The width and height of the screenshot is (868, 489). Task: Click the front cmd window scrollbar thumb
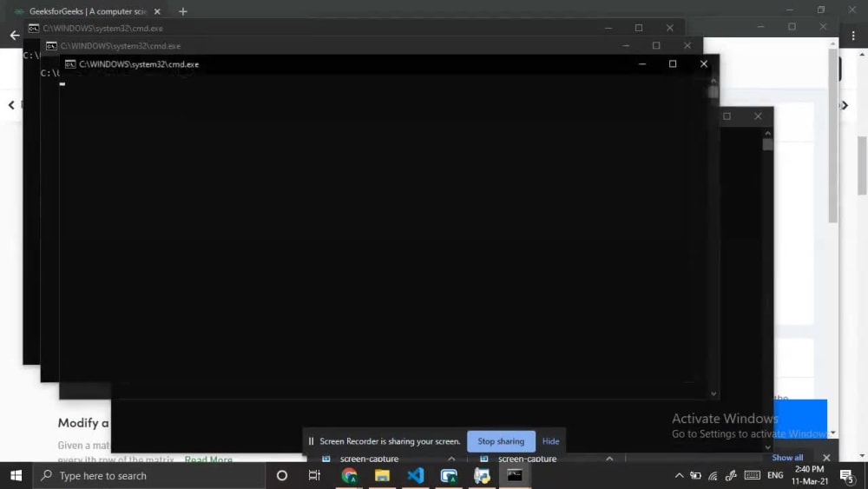coord(713,92)
